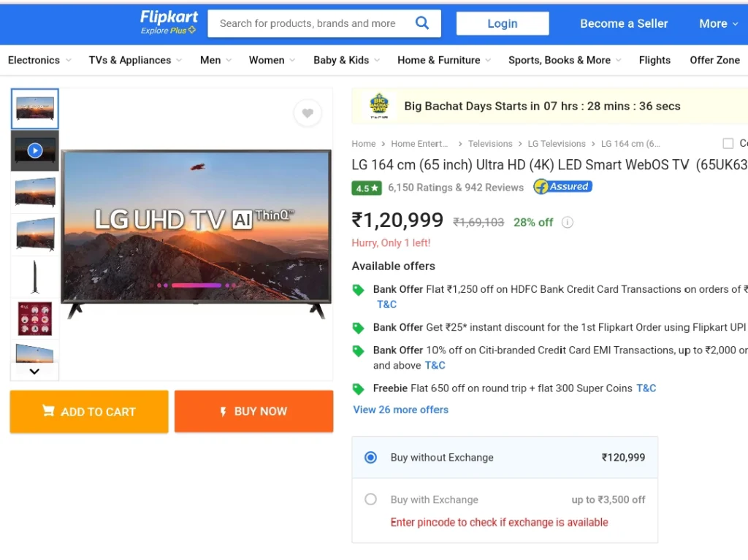Open the Flights tab

pyautogui.click(x=654, y=60)
